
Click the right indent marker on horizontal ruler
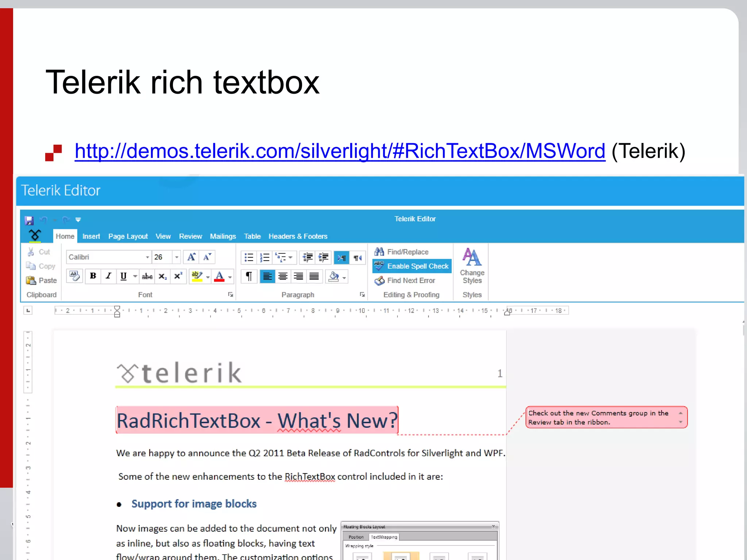click(507, 312)
